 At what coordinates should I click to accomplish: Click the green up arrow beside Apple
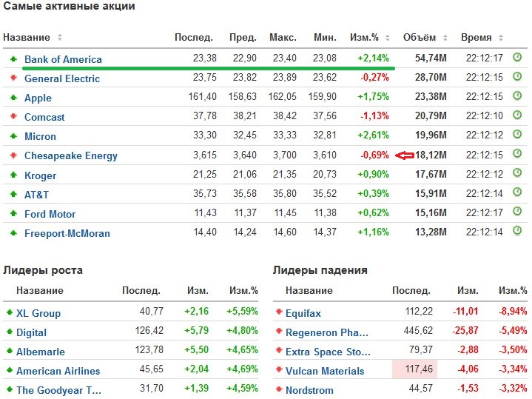point(13,97)
